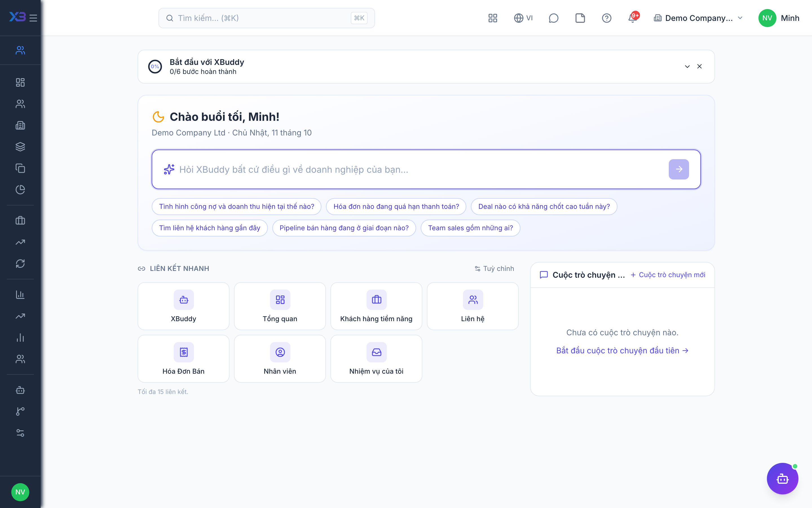Open notifications bell with 9+ badge

633,18
